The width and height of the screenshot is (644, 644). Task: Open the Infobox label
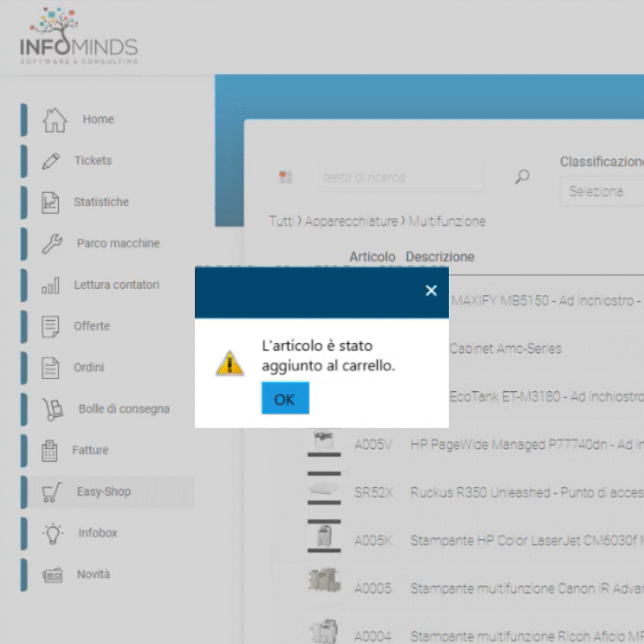[x=97, y=533]
